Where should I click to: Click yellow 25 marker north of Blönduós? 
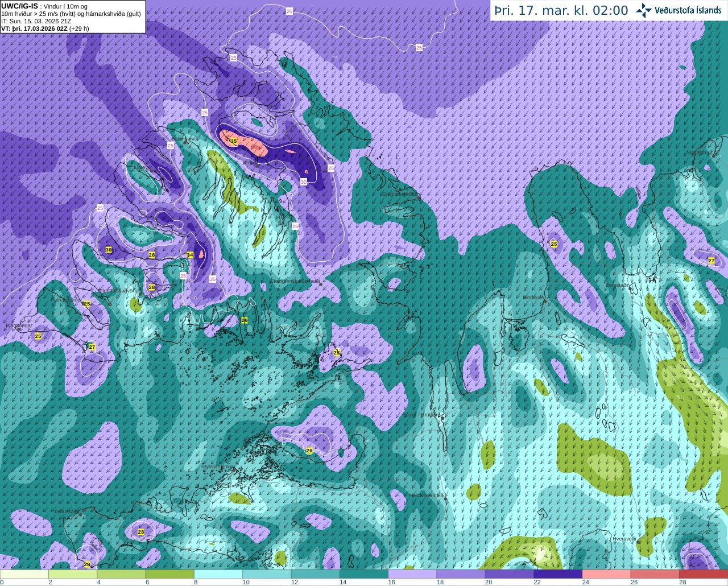pos(554,244)
